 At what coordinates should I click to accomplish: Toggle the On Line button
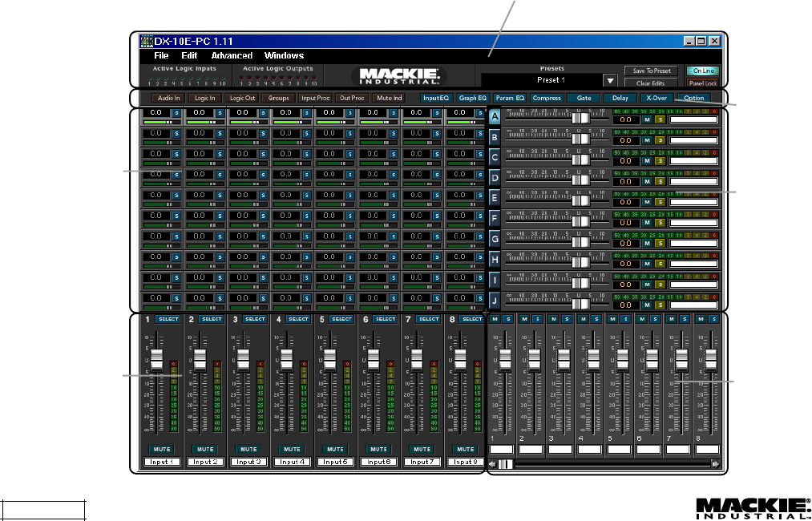click(x=701, y=71)
